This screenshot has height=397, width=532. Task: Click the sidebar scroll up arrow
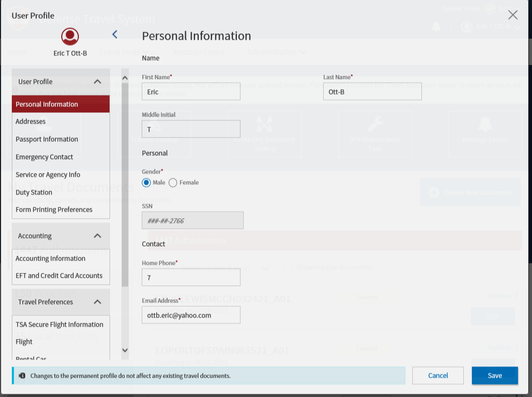click(x=125, y=78)
